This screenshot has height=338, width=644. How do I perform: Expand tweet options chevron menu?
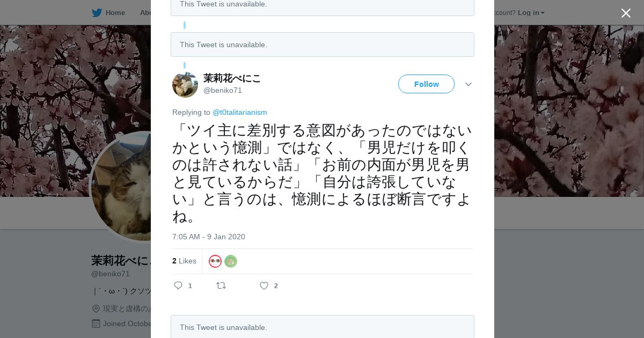(469, 84)
